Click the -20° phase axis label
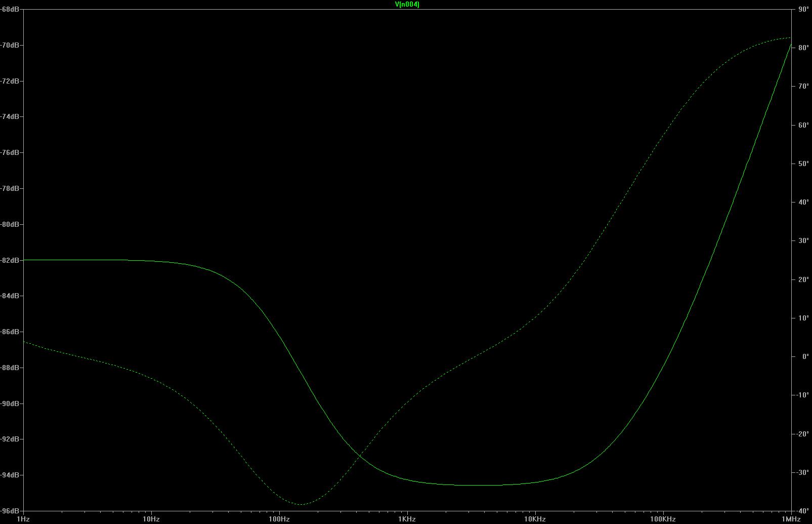 803,434
